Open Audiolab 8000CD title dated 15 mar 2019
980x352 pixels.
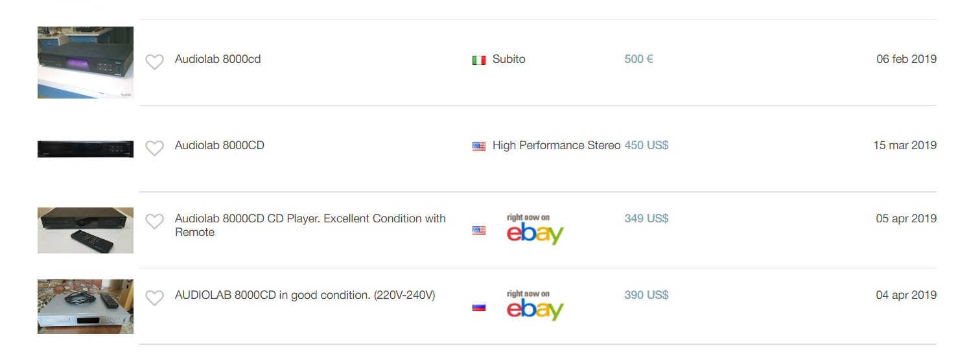tap(220, 145)
